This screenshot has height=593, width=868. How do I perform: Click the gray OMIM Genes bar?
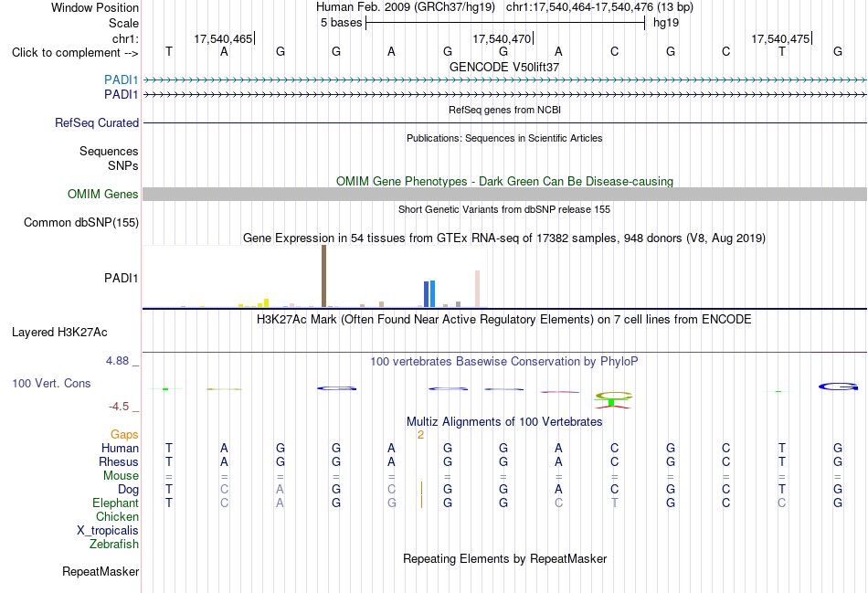tap(504, 194)
